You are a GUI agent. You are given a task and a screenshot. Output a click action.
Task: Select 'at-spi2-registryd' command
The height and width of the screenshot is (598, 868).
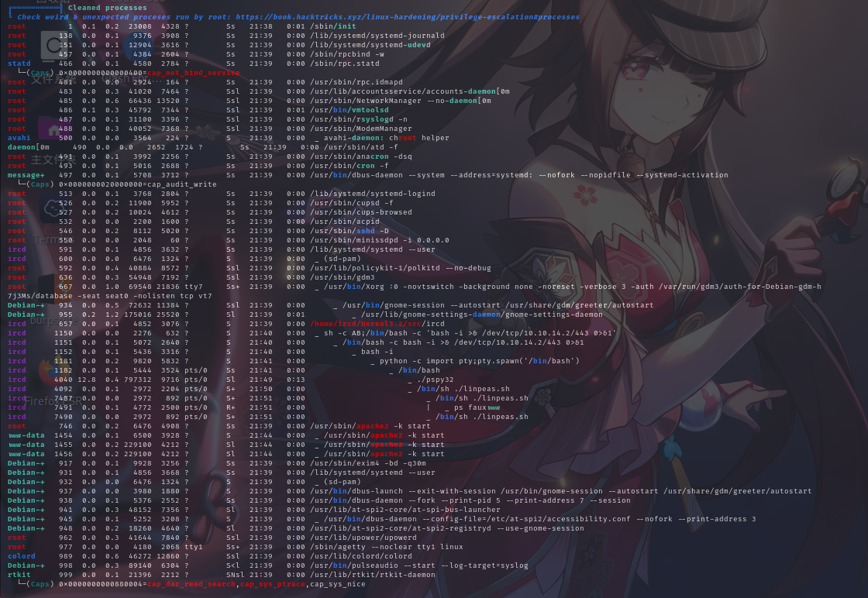point(446,529)
